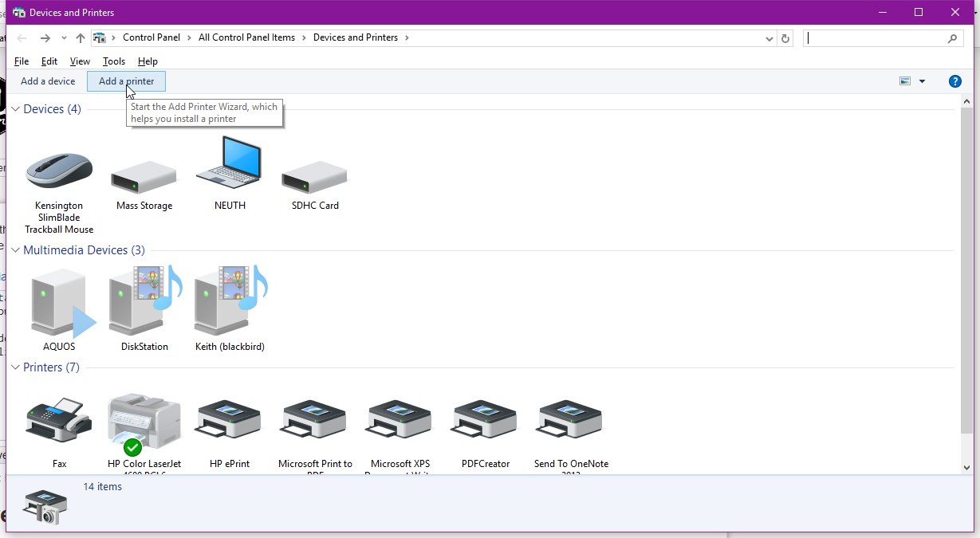Open the Help menu

click(148, 61)
